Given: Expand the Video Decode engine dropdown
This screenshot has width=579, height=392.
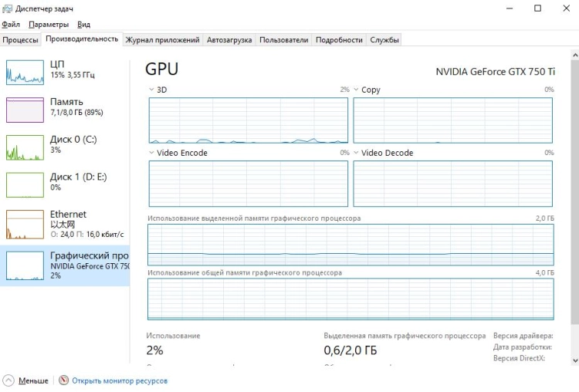Looking at the screenshot, I should [x=356, y=153].
